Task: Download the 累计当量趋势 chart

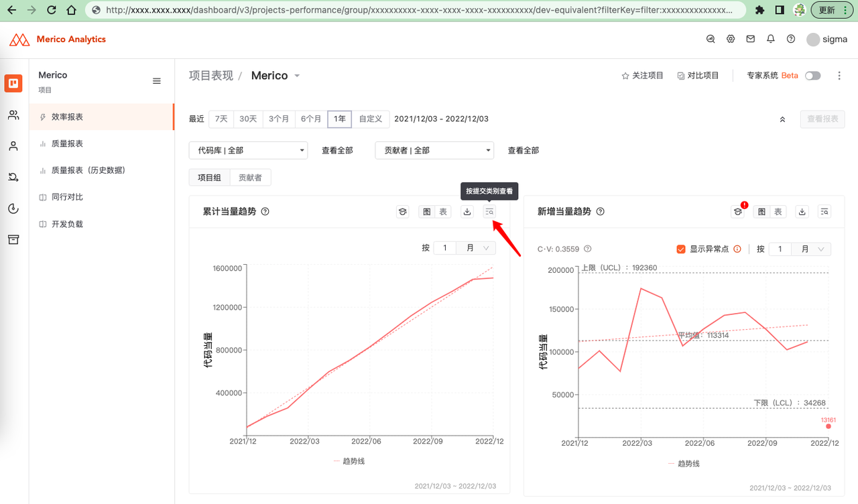Action: [x=467, y=211]
